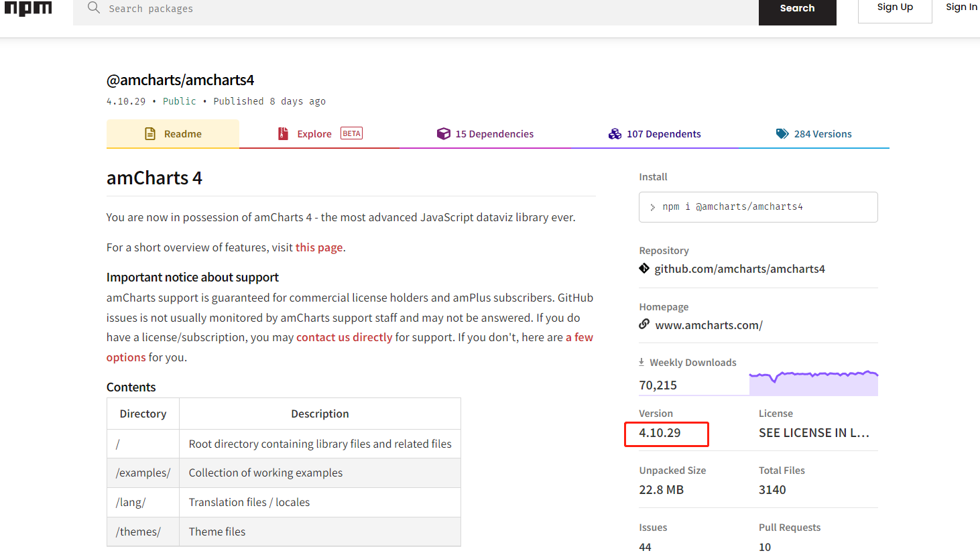Click the document icon beside Readme
Viewport: 980px width, 559px height.
click(149, 133)
